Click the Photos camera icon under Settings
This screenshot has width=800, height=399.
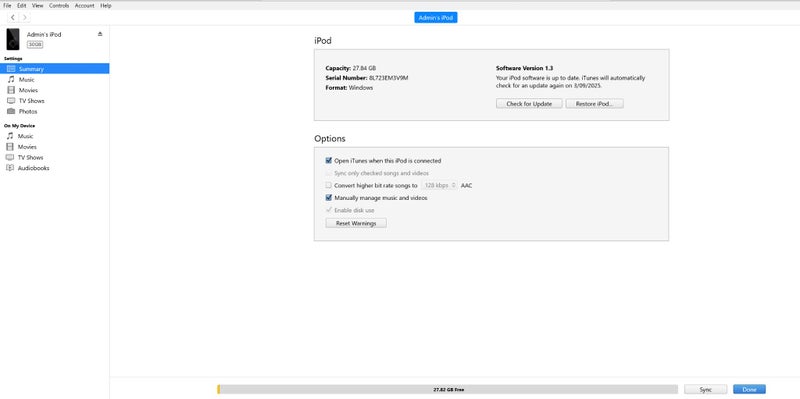click(x=11, y=111)
